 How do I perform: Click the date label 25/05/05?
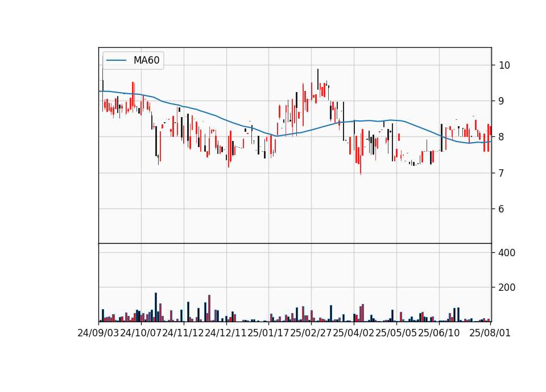coord(396,333)
